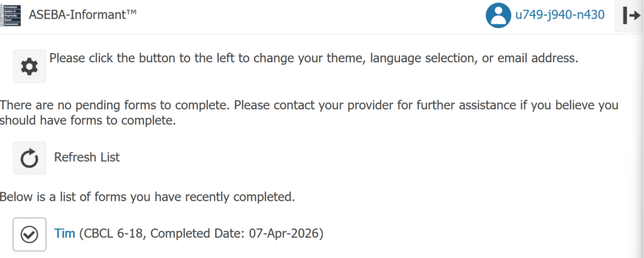Open the user profile avatar icon

tap(498, 16)
